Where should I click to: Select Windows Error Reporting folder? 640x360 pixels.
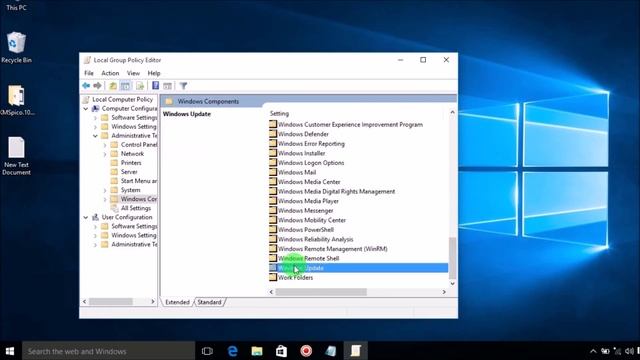311,144
